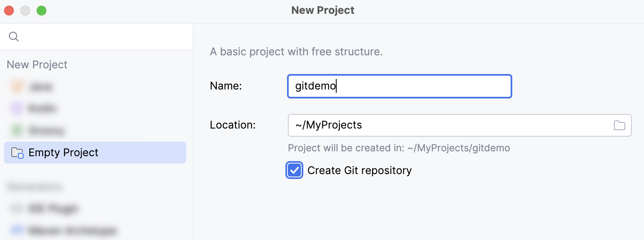This screenshot has width=644, height=240.
Task: Select the Kotlin project generator icon
Action: pos(16,108)
